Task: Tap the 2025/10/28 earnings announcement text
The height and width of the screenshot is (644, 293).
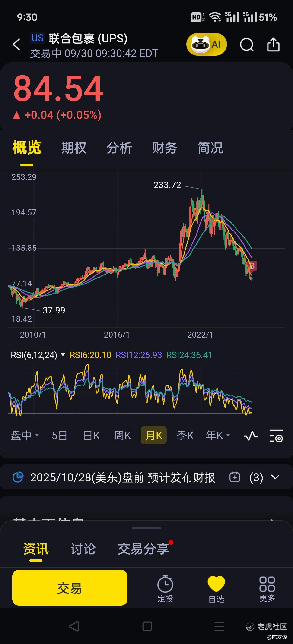Action: (x=123, y=477)
